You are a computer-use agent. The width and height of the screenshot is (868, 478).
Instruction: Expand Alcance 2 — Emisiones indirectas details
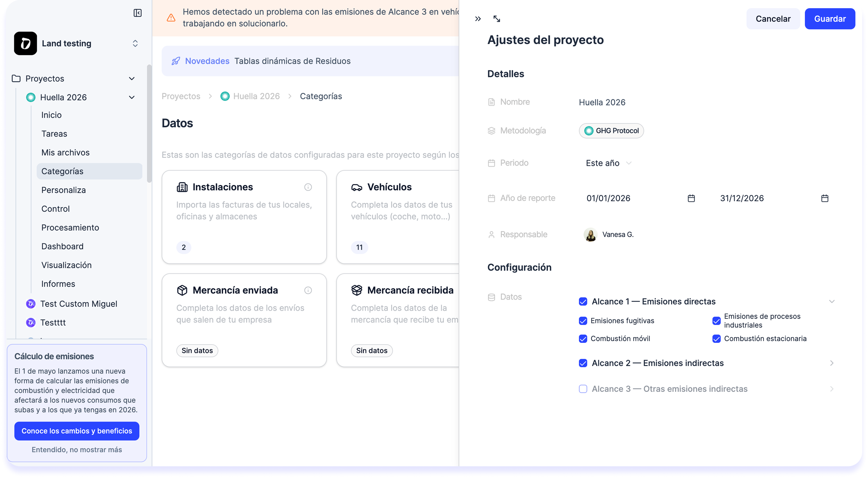point(832,363)
